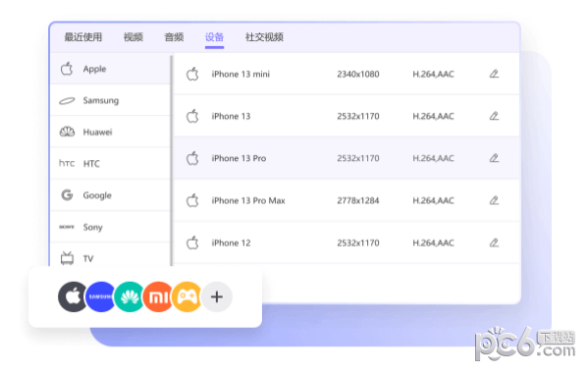Click edit icon on iPhone 13 Pro Max row

point(494,200)
